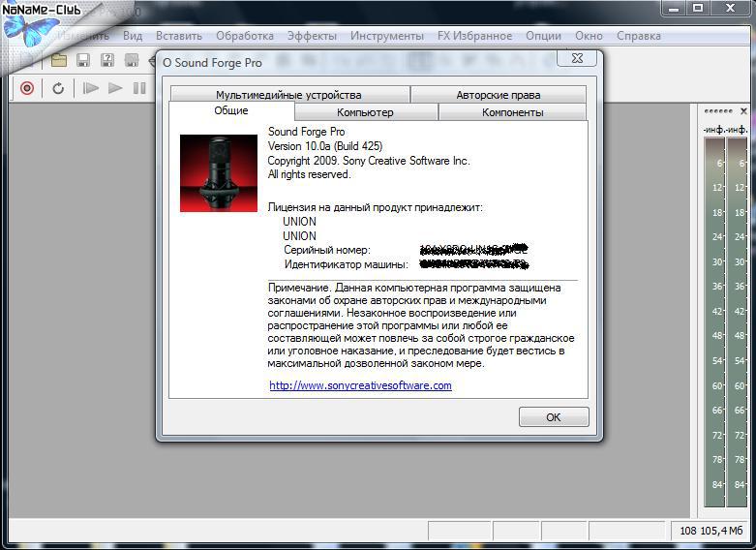This screenshot has height=550, width=756.
Task: Maximize the Sound Forge main window
Action: pyautogui.click(x=698, y=8)
